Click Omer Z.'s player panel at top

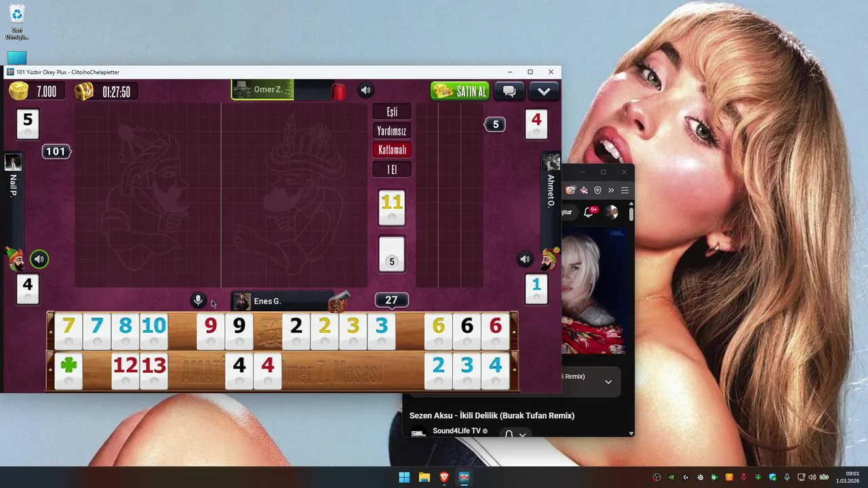[x=262, y=90]
